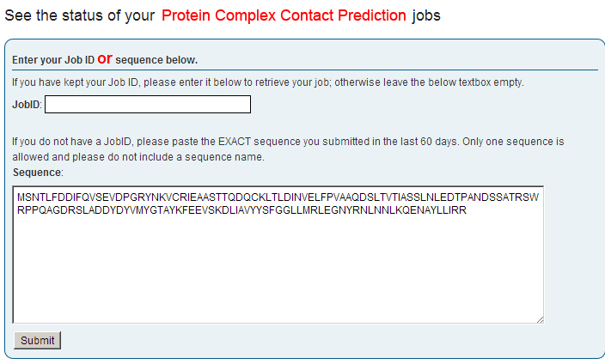The height and width of the screenshot is (364, 605).
Task: Select the 'JobID' field label
Action: (x=27, y=105)
